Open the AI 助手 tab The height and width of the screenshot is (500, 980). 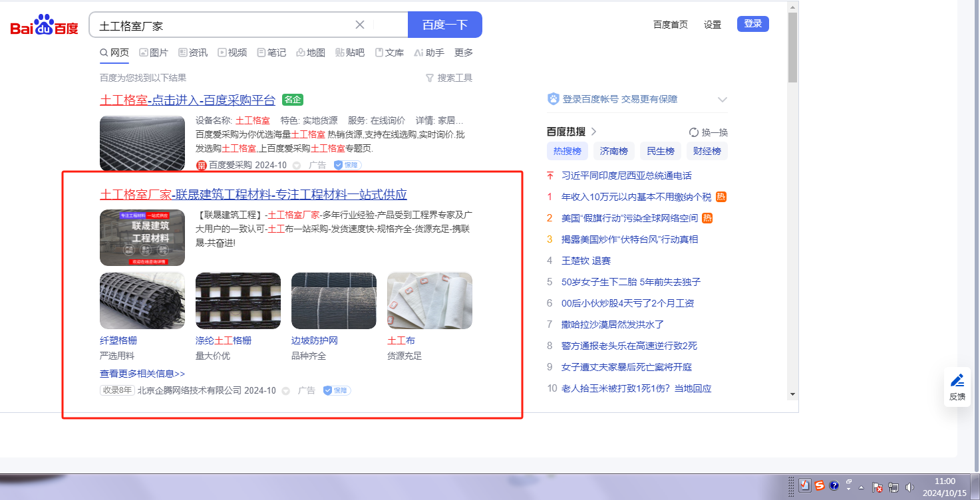(x=429, y=53)
